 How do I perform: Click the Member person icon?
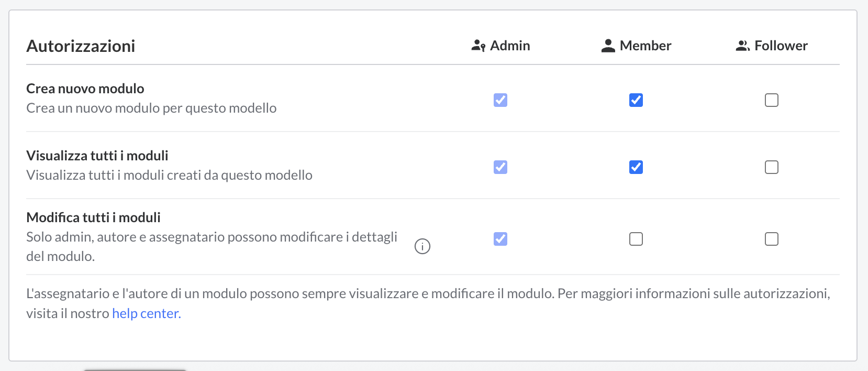coord(607,46)
